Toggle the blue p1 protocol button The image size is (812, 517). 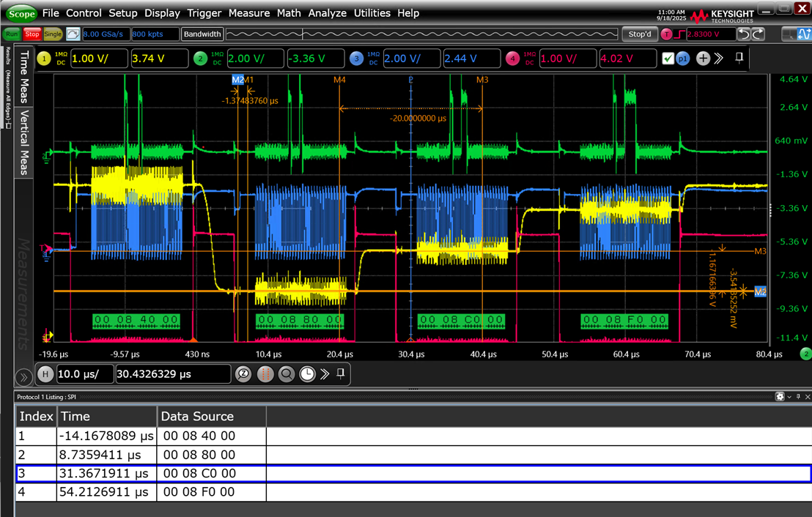[682, 59]
